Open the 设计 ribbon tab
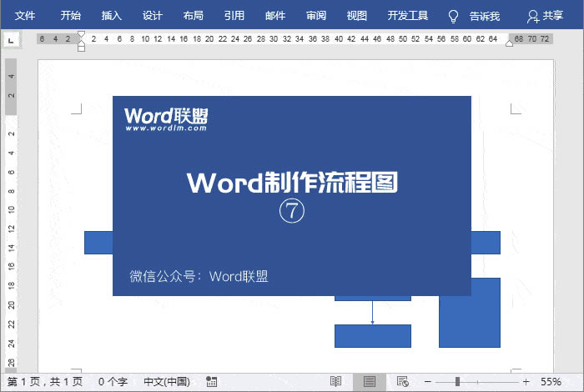 (152, 16)
